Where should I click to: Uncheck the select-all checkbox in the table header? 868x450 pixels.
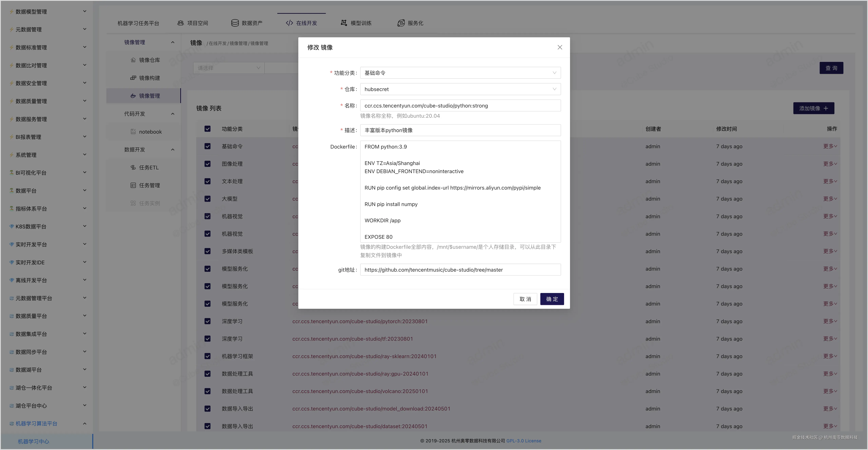pos(207,129)
